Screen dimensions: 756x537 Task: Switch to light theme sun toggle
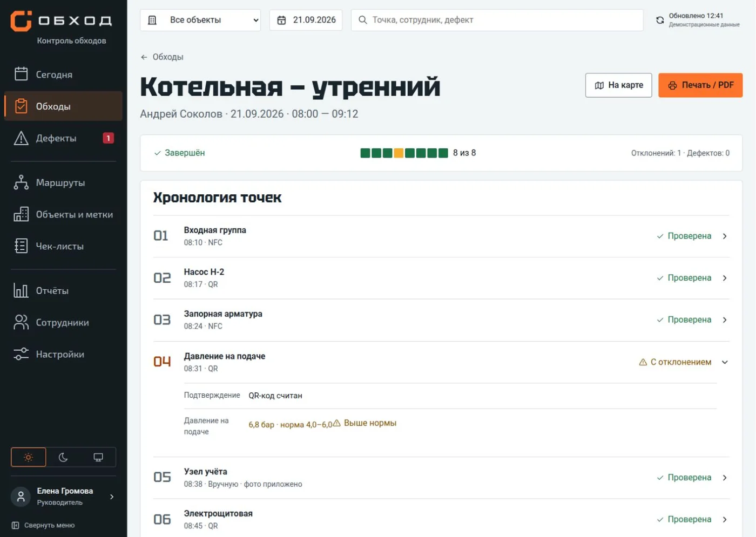pos(29,457)
